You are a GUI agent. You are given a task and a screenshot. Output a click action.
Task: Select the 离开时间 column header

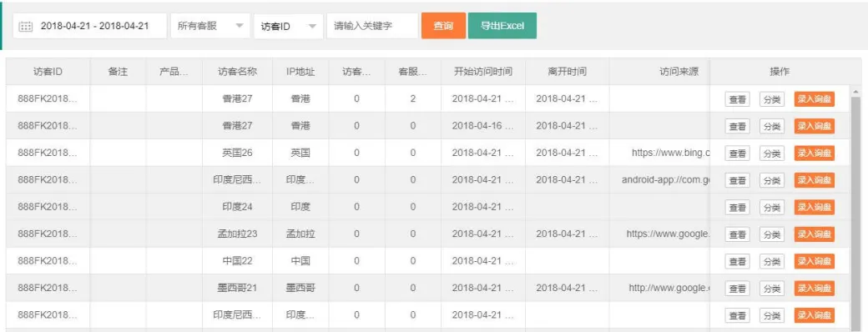[x=568, y=72]
